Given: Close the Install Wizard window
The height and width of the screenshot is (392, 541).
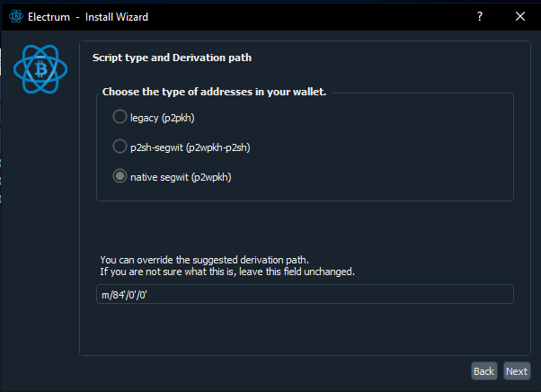Looking at the screenshot, I should pyautogui.click(x=520, y=16).
